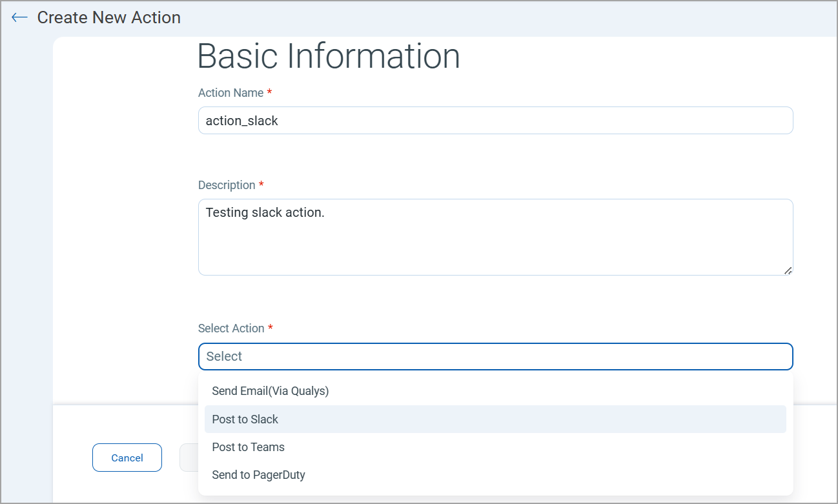Select Send to PagerDuty option
This screenshot has width=838, height=504.
coord(259,475)
